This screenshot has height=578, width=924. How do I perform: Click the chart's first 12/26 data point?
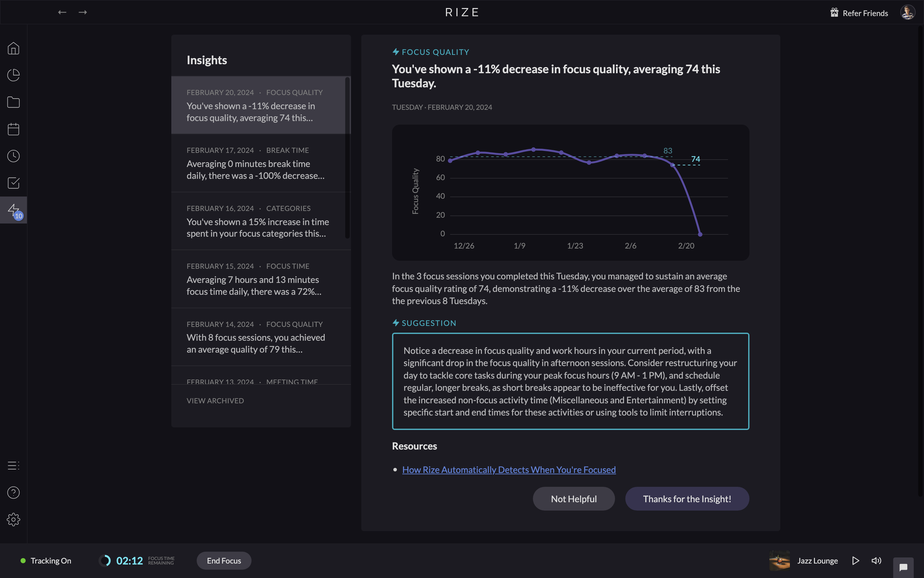(x=450, y=161)
